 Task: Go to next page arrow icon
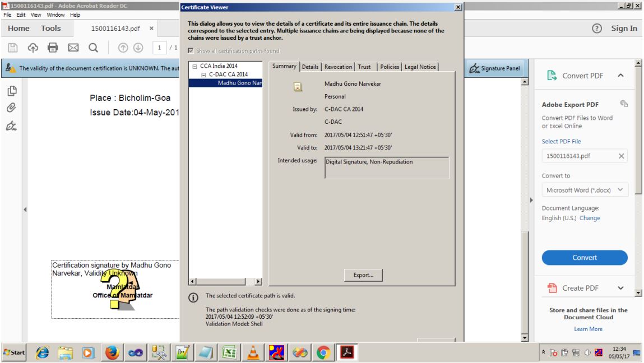point(138,48)
